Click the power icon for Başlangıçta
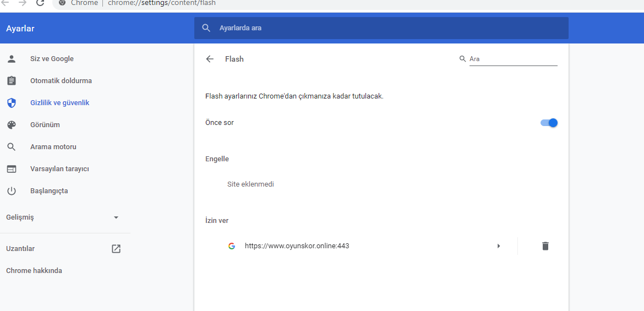This screenshot has height=311, width=644. pos(12,191)
